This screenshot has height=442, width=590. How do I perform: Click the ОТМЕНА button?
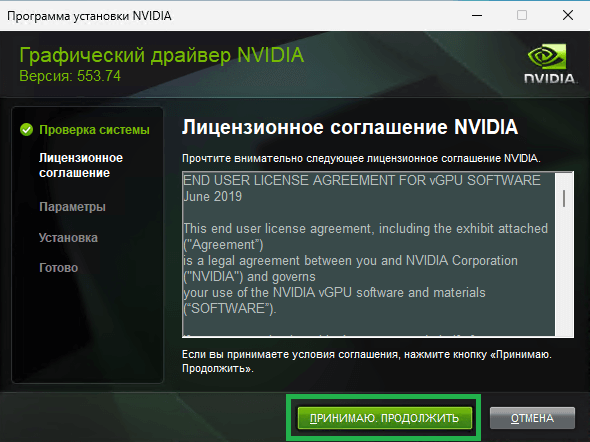[x=532, y=418]
